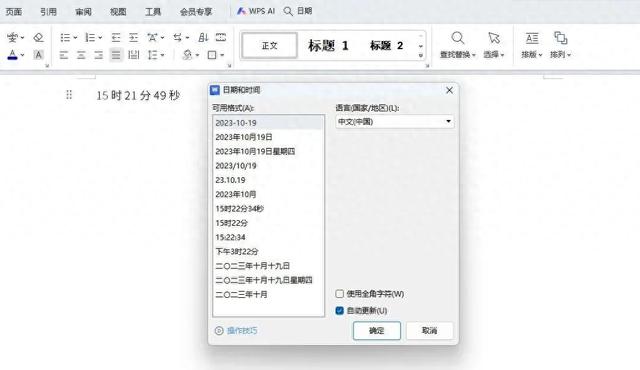640x370 pixels.
Task: Click the paragraph shading fill icon
Action: pyautogui.click(x=187, y=55)
